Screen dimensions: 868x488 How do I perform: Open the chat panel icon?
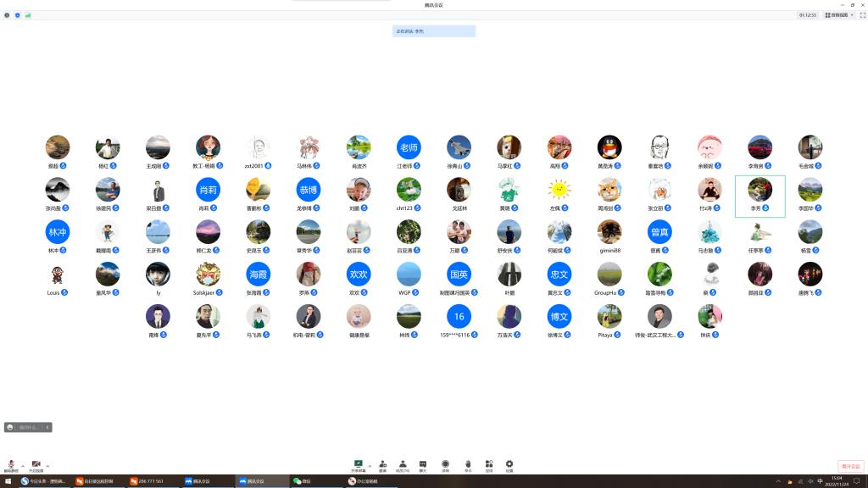tap(423, 464)
